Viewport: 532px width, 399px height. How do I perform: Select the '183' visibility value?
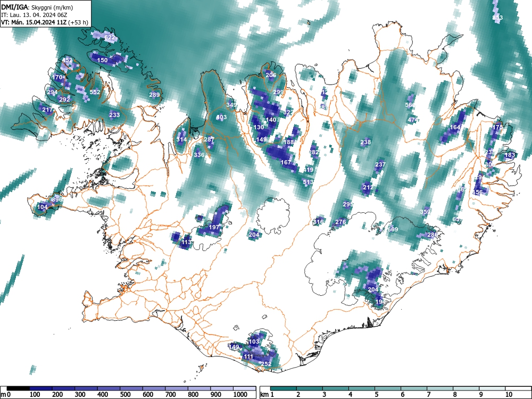click(510, 155)
